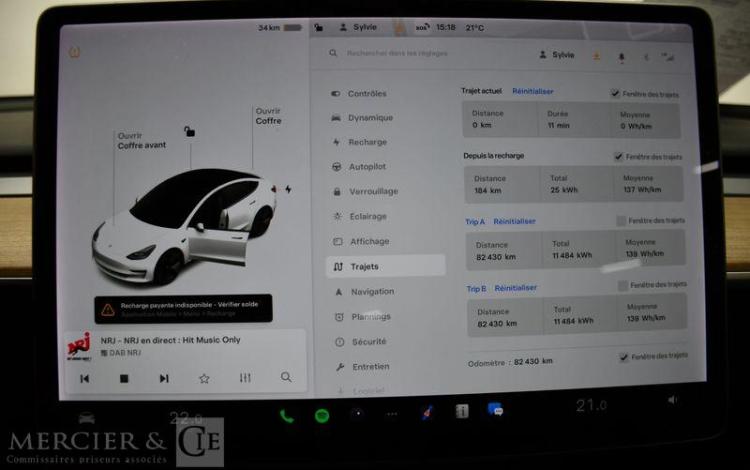Screen dimensions: 750x470
Task: Tap the SOS icon in the status bar
Action: coord(422,27)
